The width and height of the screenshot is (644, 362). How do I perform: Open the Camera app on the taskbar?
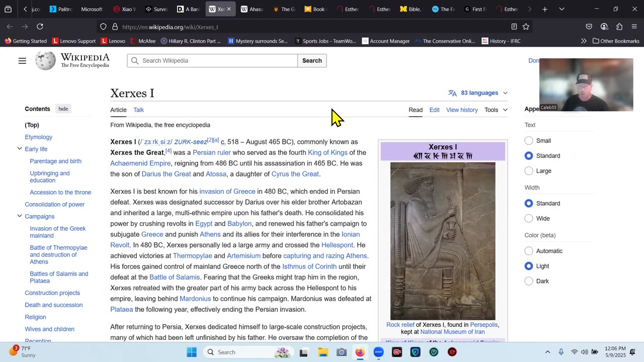(x=341, y=352)
